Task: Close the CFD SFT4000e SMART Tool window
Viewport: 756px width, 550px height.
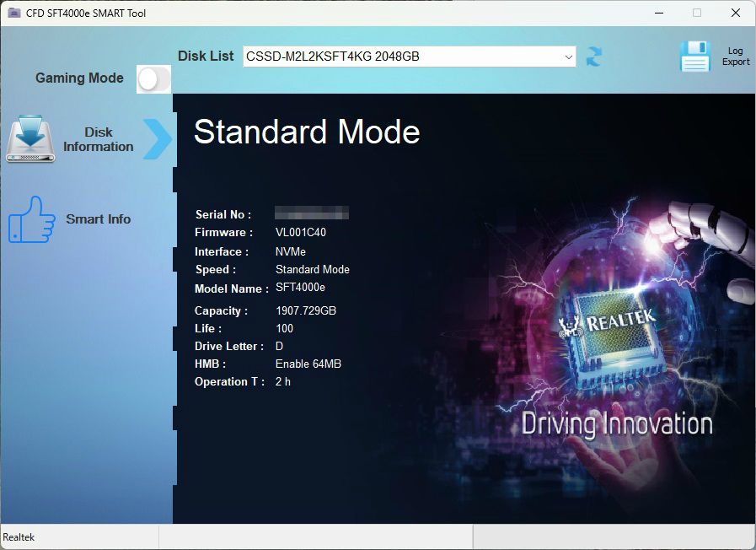Action: click(735, 13)
